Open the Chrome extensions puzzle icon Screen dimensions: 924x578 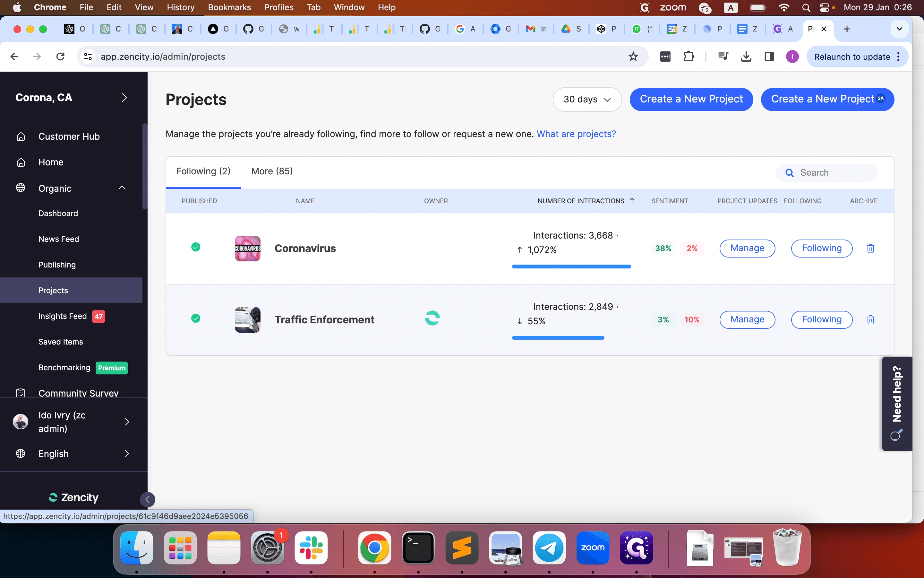click(689, 57)
